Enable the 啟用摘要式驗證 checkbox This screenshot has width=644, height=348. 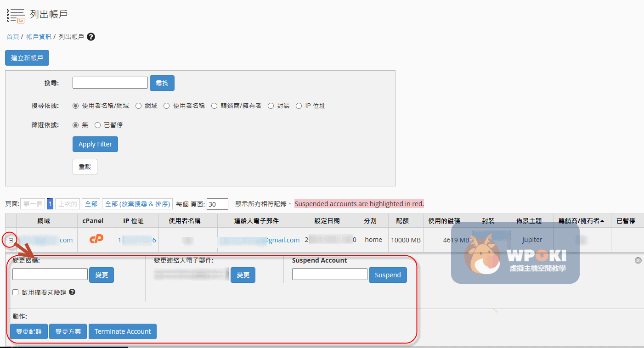(16, 292)
